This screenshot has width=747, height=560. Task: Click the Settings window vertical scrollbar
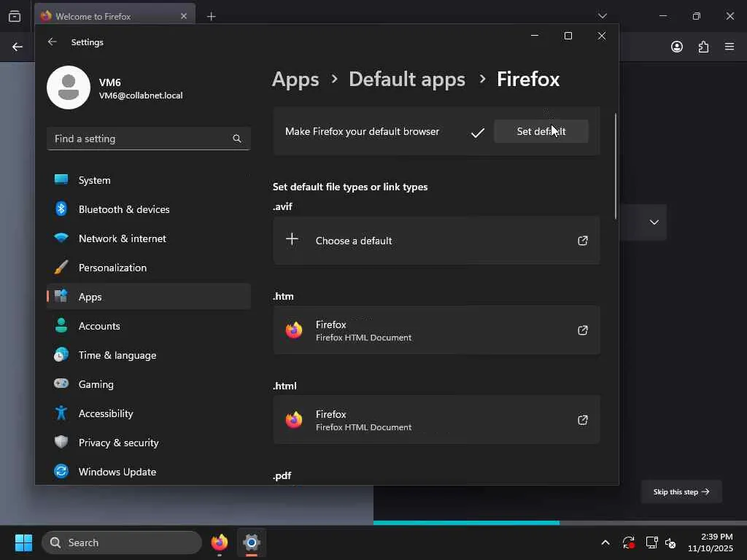pyautogui.click(x=615, y=166)
